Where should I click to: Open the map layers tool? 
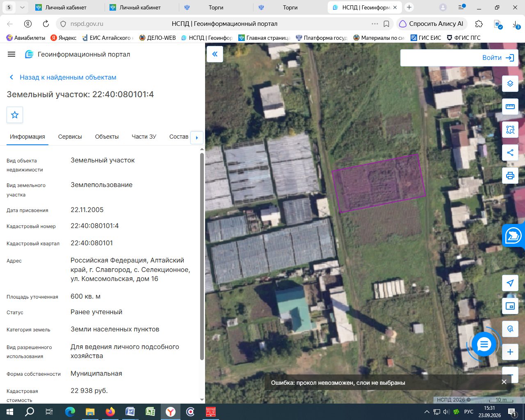[x=510, y=84]
